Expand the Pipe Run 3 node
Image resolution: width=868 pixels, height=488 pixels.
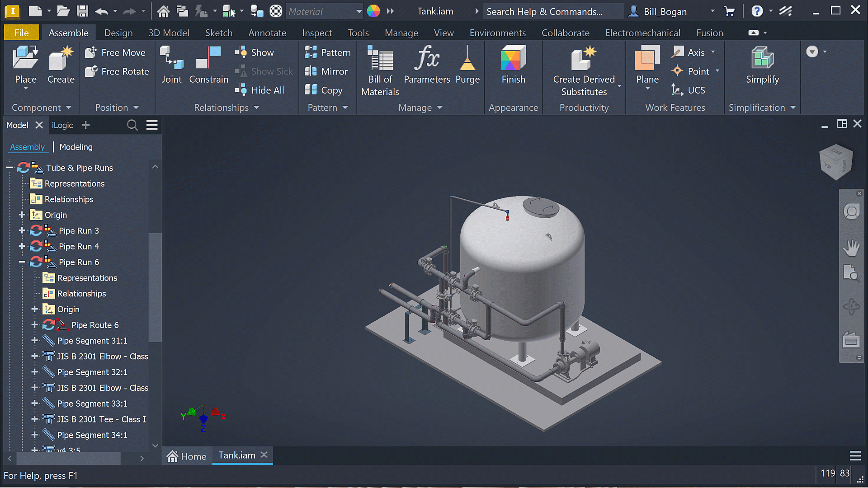(x=22, y=230)
